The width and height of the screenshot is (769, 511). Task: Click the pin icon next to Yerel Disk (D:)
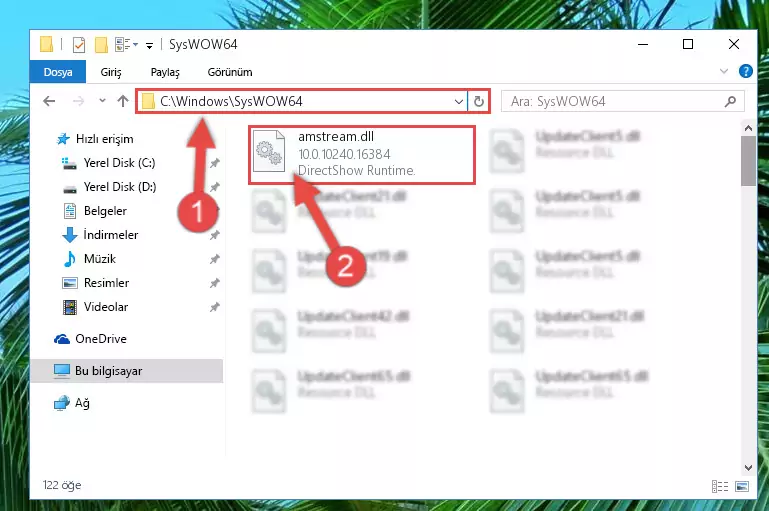click(x=215, y=187)
